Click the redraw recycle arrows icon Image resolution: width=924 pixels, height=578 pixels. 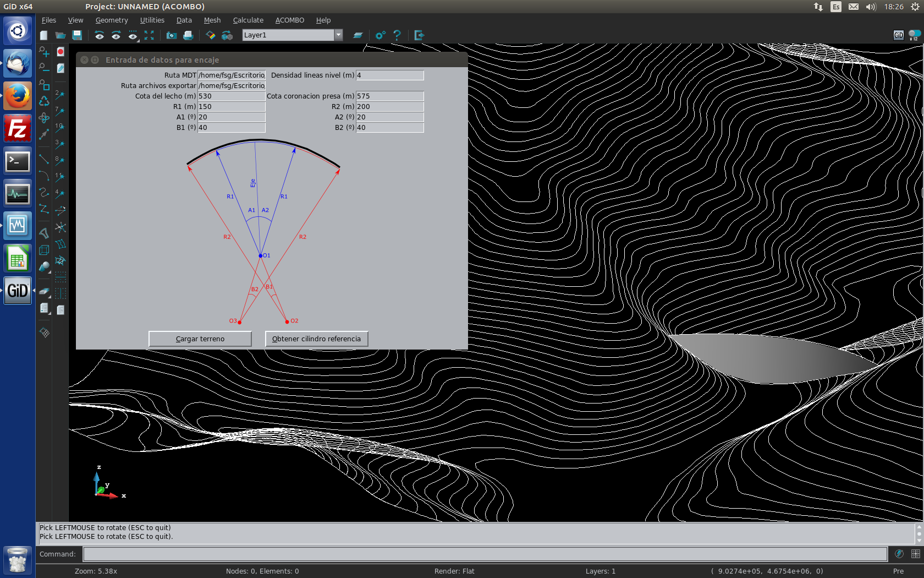pyautogui.click(x=44, y=101)
